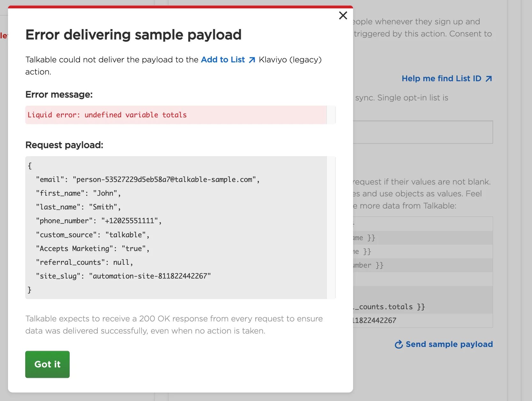Click the Liquid error message text
Screen dimensions: 532x401
(107, 115)
